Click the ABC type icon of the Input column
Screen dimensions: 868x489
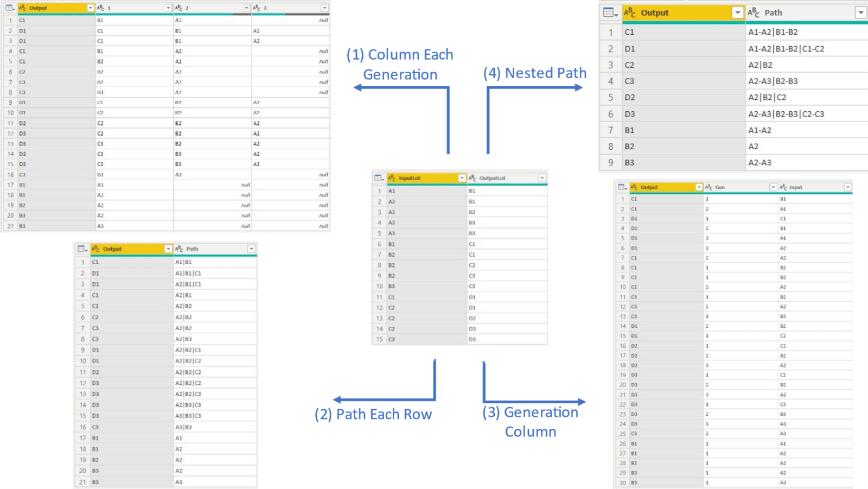pyautogui.click(x=783, y=187)
